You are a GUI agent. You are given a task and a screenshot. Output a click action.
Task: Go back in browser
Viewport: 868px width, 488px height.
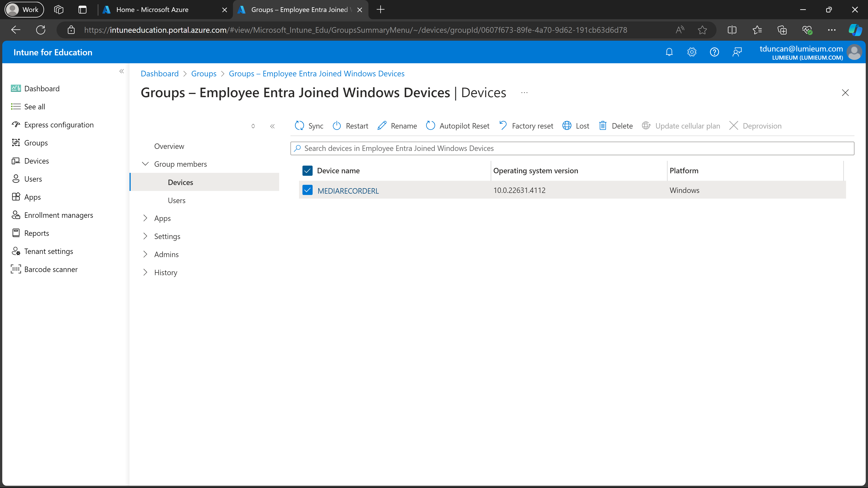pos(16,30)
